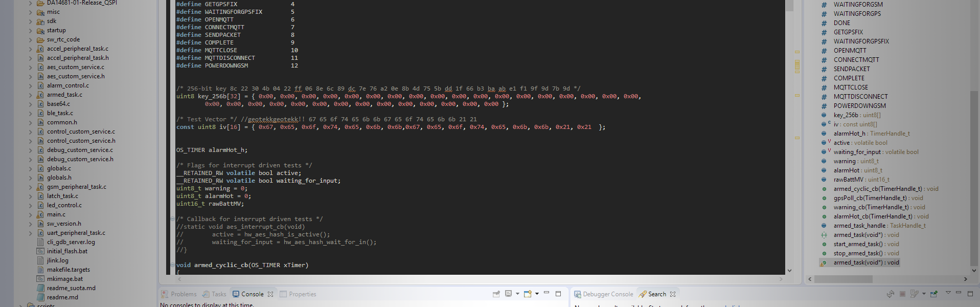Expand the armed_task.c file node
This screenshot has height=307, width=980.
pyautogui.click(x=30, y=95)
